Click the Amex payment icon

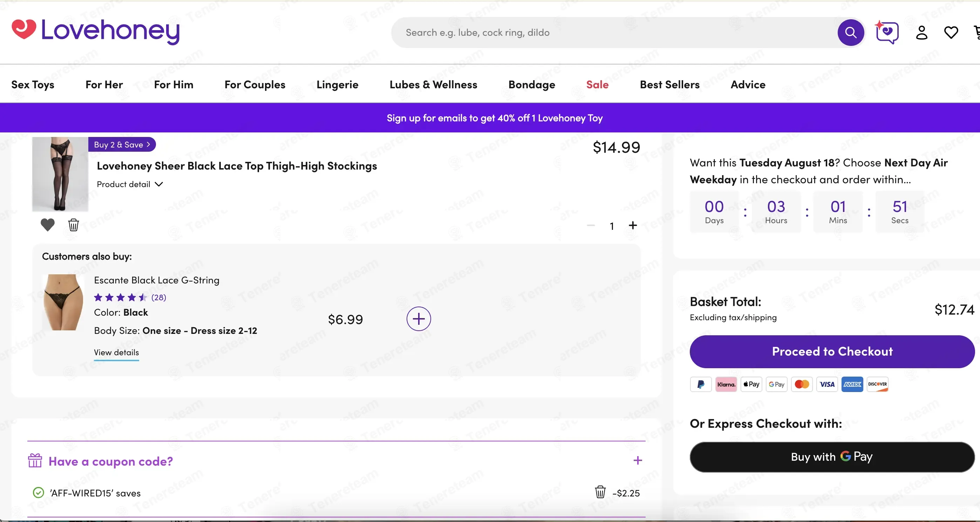tap(852, 384)
